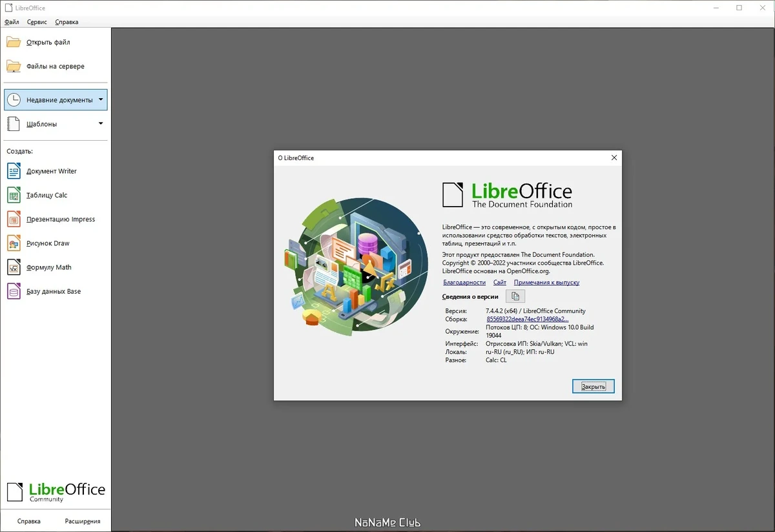Viewport: 775px width, 532px height.
Task: Maximize the LibreOffice main window
Action: pos(739,8)
